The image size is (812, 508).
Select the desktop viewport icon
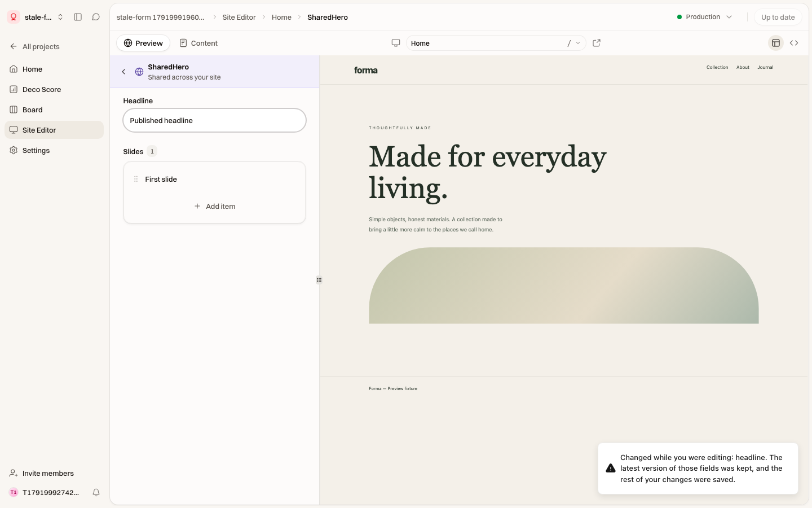click(x=396, y=43)
